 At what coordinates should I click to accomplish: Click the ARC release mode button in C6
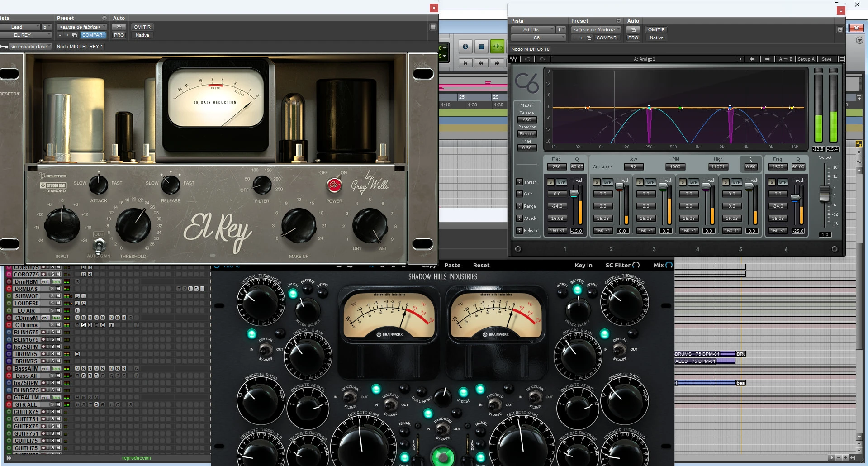tap(527, 120)
